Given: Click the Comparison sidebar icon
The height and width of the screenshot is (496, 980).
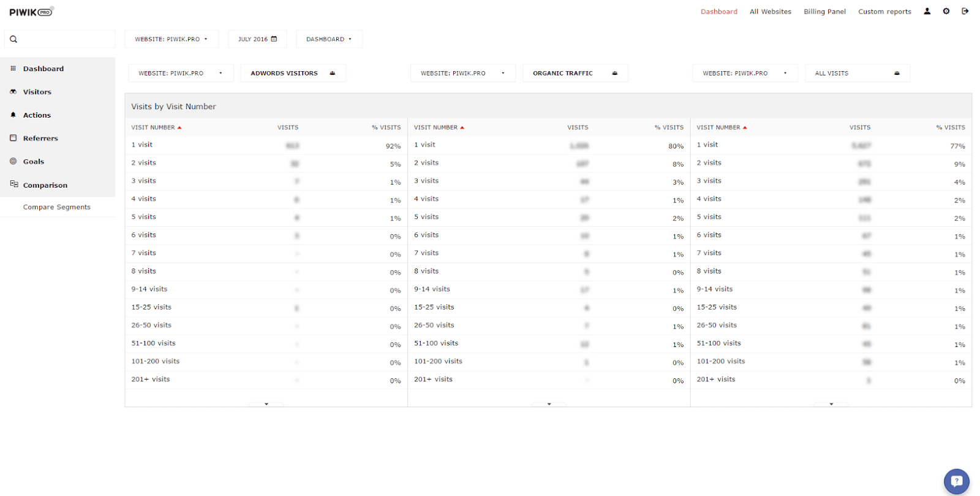Looking at the screenshot, I should pos(13,184).
